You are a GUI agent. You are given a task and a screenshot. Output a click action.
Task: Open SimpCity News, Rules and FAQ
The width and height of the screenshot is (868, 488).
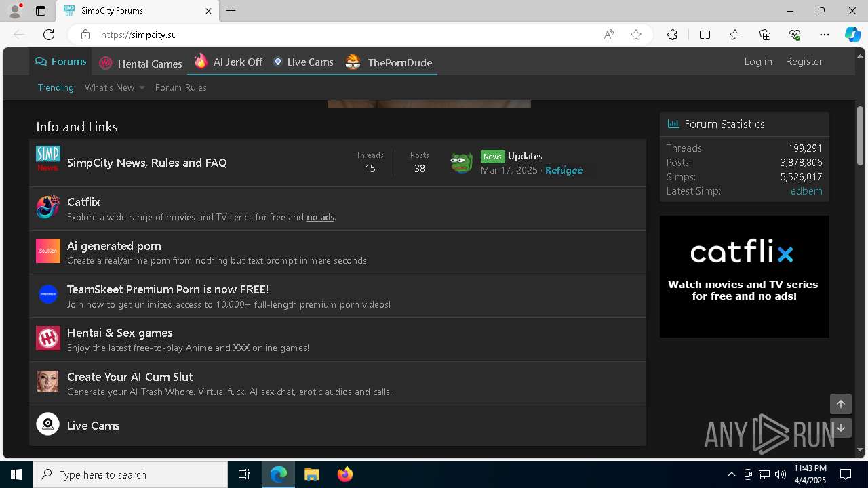coord(147,163)
